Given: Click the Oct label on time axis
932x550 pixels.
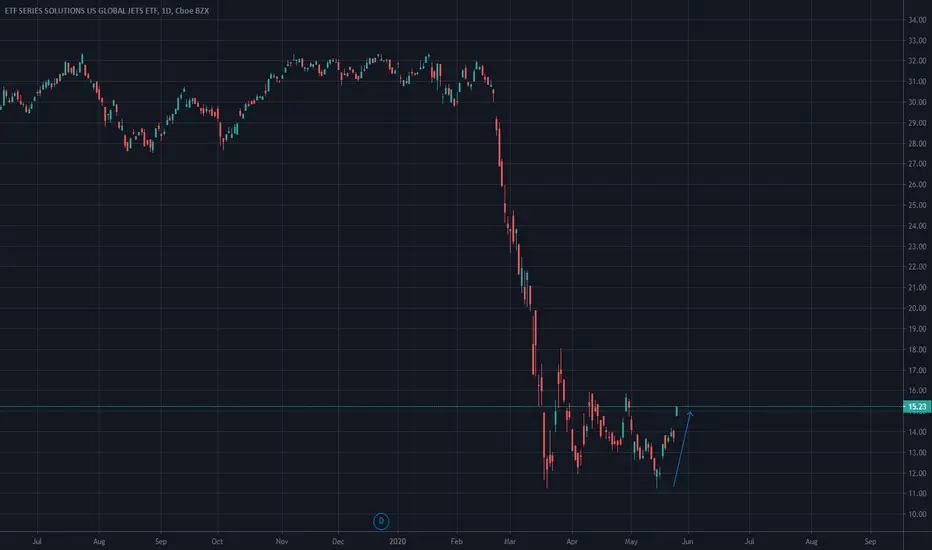Looking at the screenshot, I should (217, 542).
